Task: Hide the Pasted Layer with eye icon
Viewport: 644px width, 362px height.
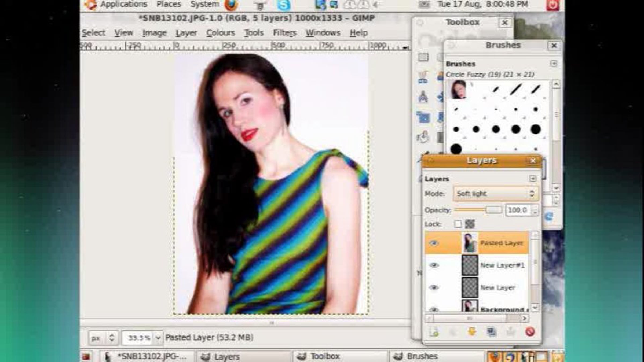Action: pyautogui.click(x=434, y=243)
